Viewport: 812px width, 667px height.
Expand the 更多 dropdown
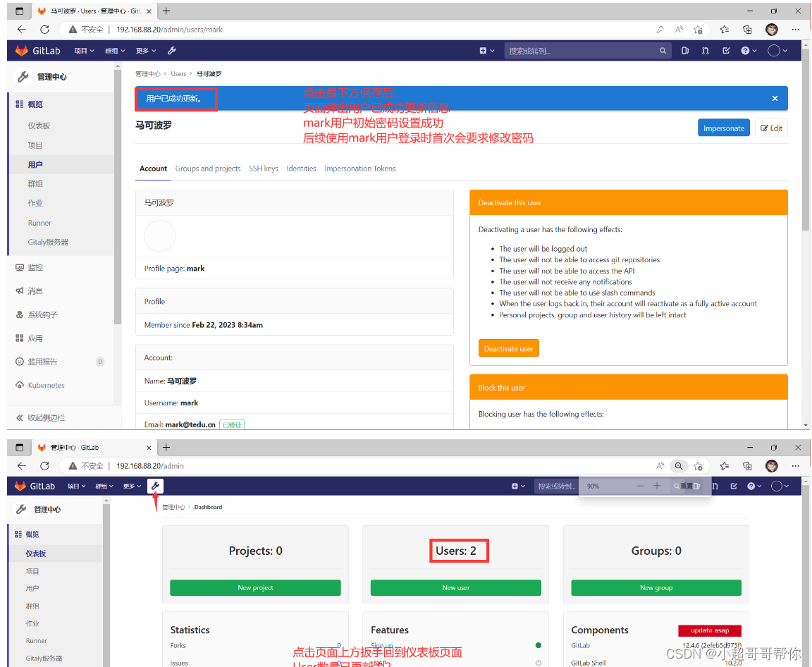pos(145,50)
